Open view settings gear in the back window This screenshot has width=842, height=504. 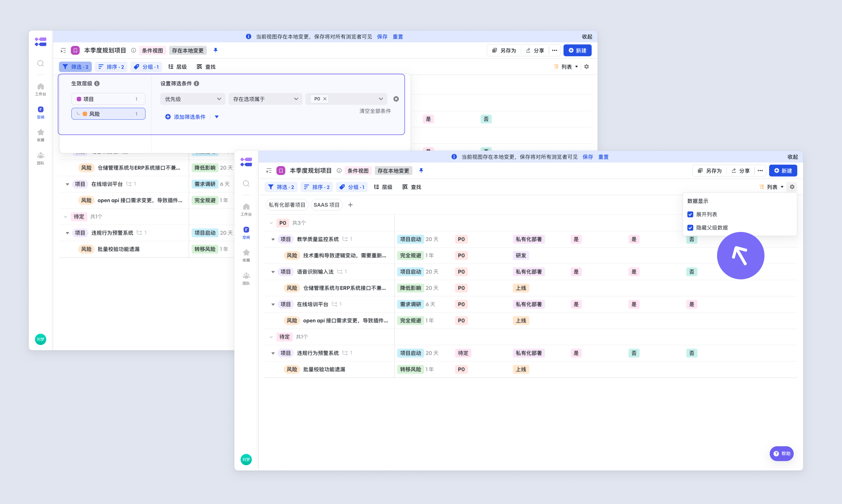pos(586,67)
